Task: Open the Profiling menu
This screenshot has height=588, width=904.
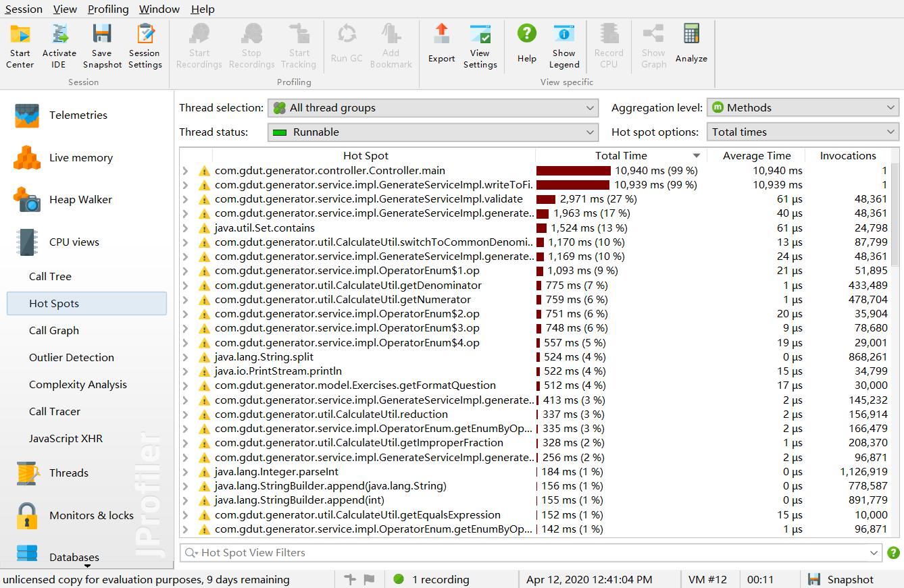Action: (x=108, y=9)
